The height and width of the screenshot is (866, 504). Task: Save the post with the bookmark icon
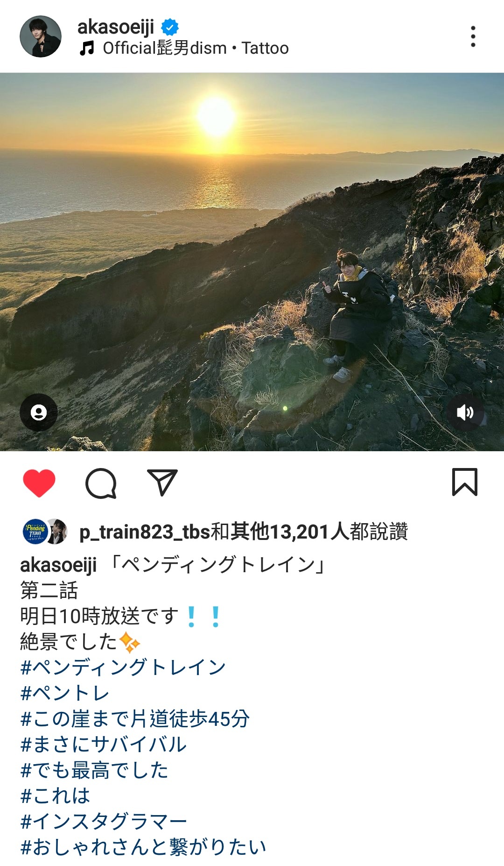click(465, 482)
